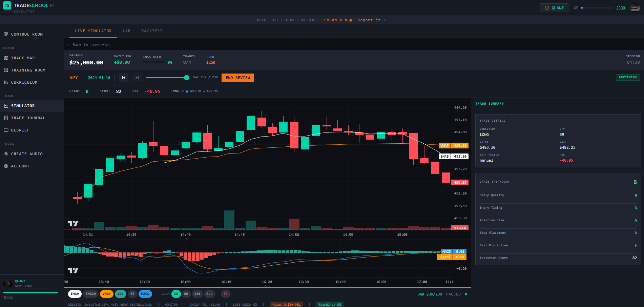Open the Account settings page
This screenshot has height=307, width=644.
click(x=20, y=166)
